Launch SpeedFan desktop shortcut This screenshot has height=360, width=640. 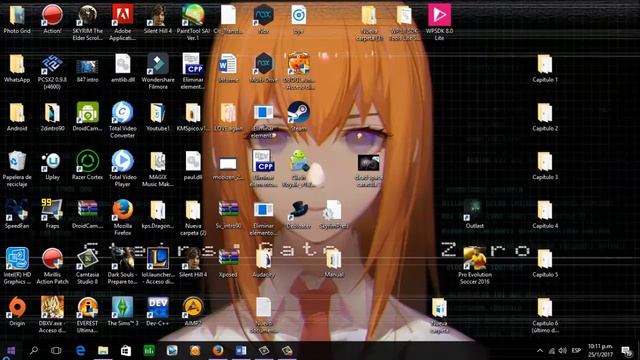click(17, 211)
